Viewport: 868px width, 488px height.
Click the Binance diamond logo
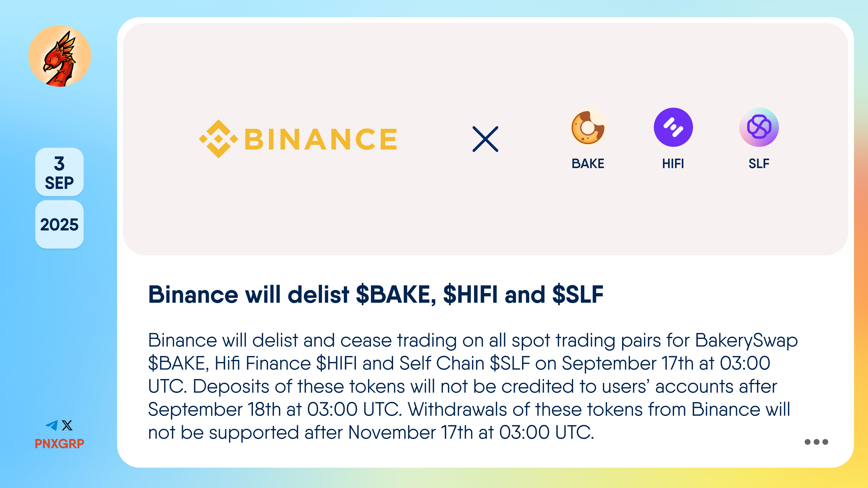click(218, 139)
